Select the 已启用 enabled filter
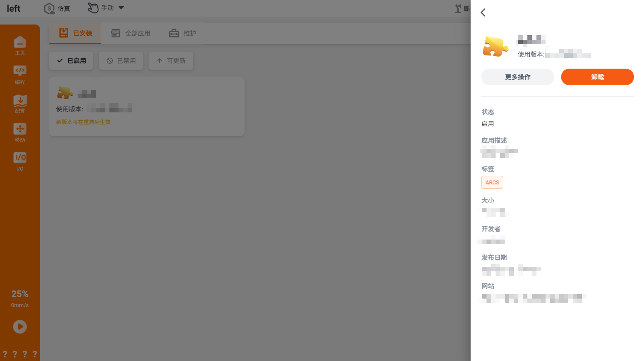The height and width of the screenshot is (361, 644). pyautogui.click(x=71, y=61)
